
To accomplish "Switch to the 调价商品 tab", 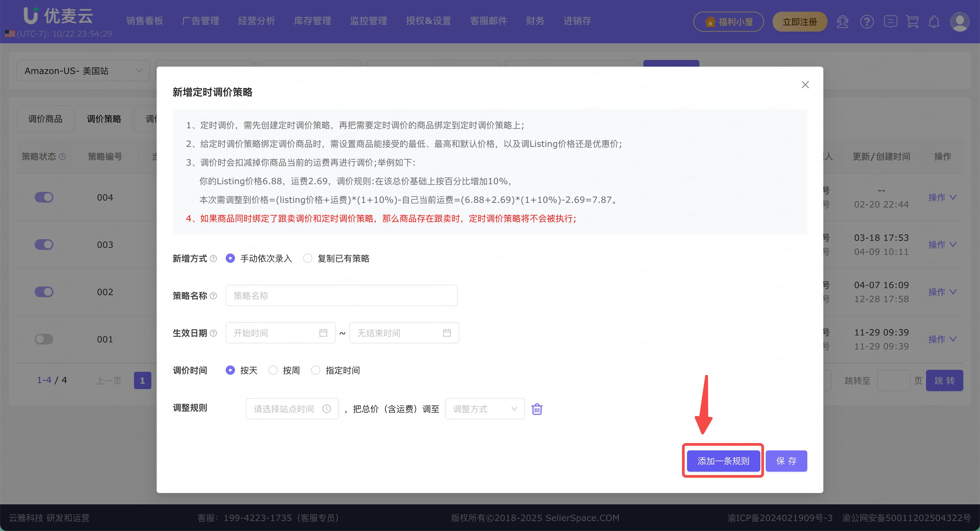I will pyautogui.click(x=45, y=119).
